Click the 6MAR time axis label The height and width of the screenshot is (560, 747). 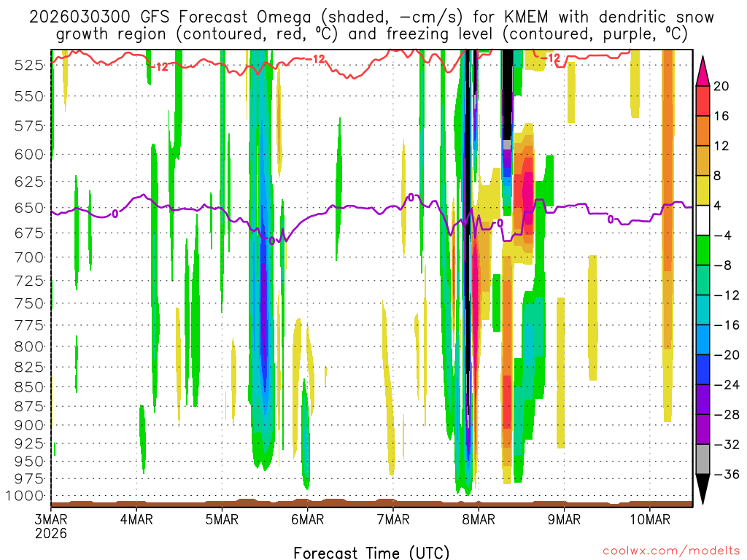[x=307, y=519]
